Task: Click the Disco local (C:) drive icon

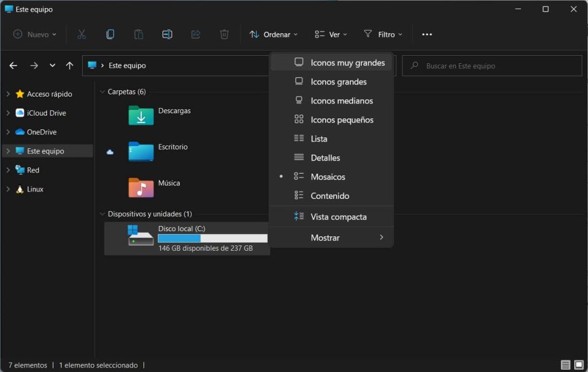Action: tap(141, 235)
